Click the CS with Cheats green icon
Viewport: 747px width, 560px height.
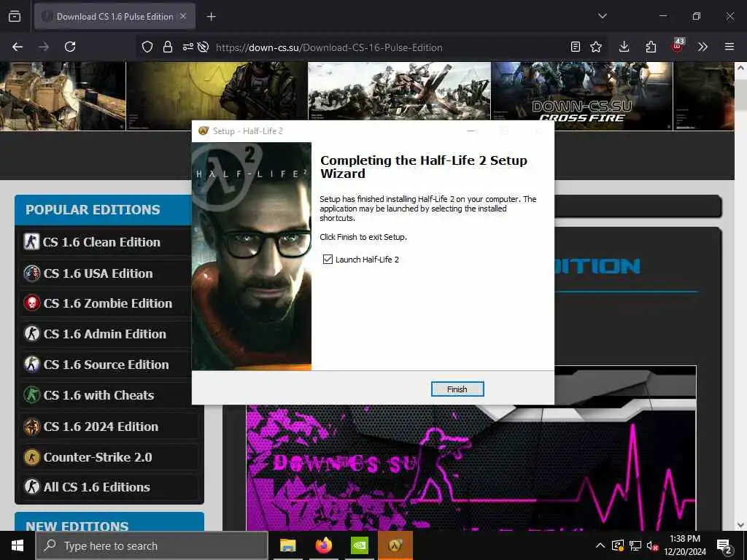tap(32, 395)
